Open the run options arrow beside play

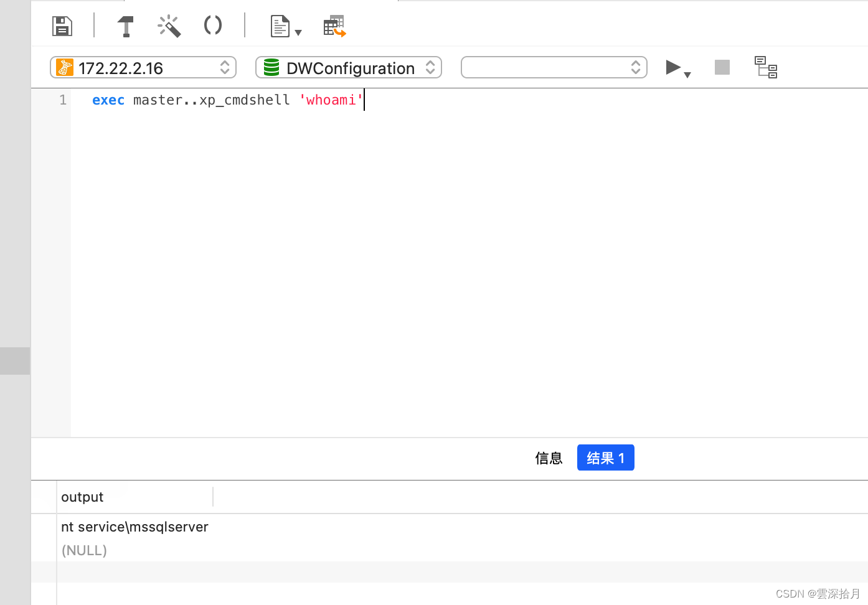[x=687, y=75]
